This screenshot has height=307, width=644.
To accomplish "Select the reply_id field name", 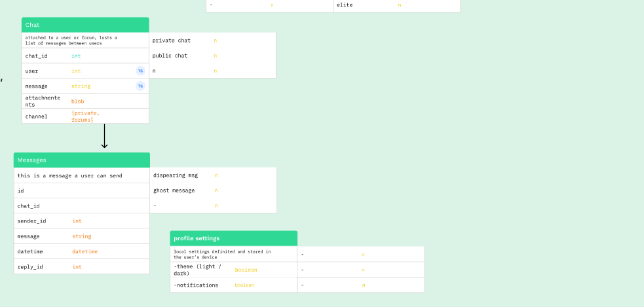I will click(30, 267).
